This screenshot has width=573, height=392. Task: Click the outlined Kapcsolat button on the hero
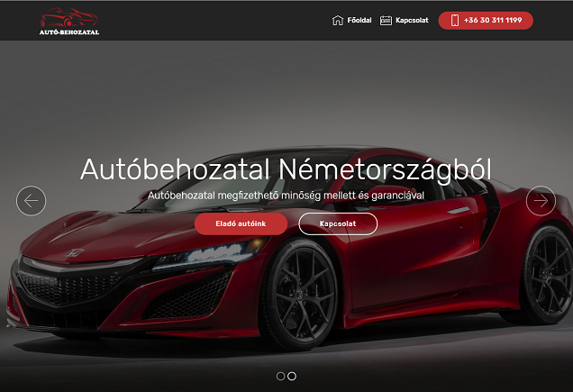pos(338,223)
